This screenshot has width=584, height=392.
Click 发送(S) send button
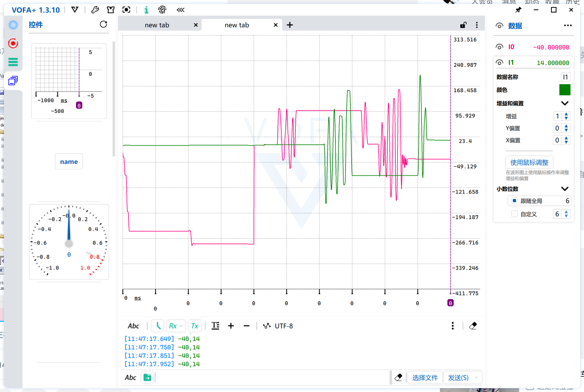click(x=458, y=377)
